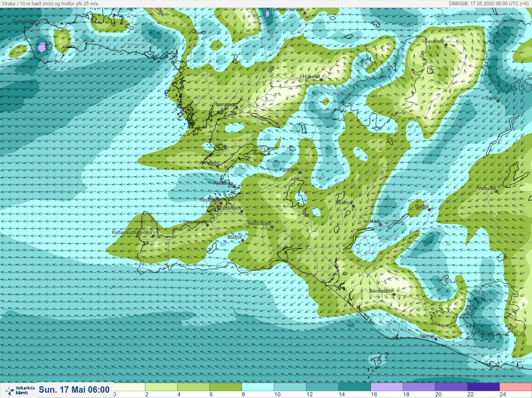Click the Veðurstofa Íslands logo
Screen dimensions: 532x398
click(x=20, y=390)
